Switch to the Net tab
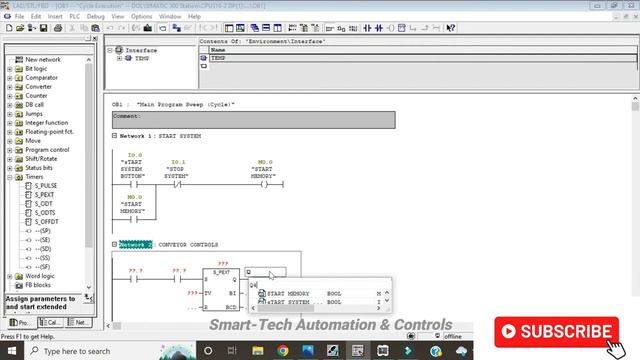This screenshot has width=640, height=360. click(78, 322)
